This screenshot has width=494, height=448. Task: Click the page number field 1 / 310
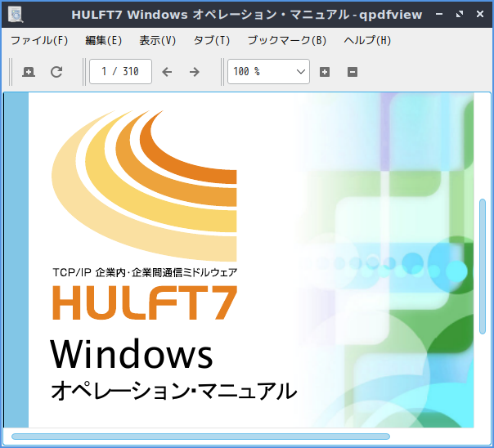[121, 71]
